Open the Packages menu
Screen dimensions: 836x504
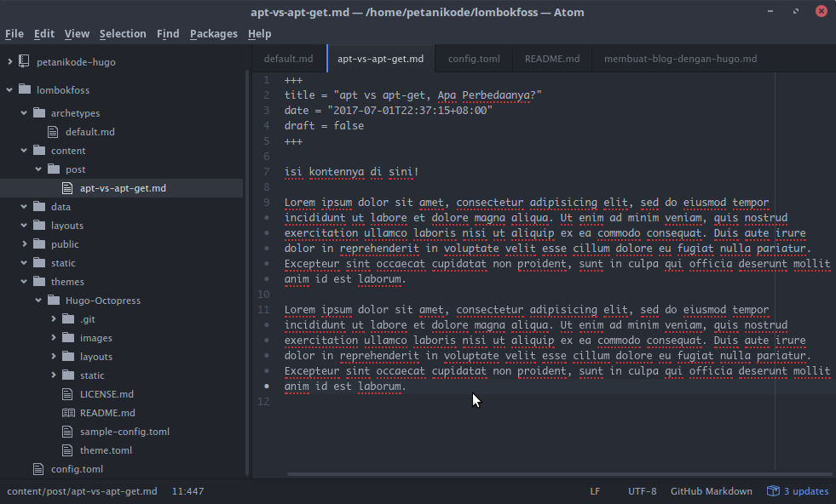coord(213,34)
